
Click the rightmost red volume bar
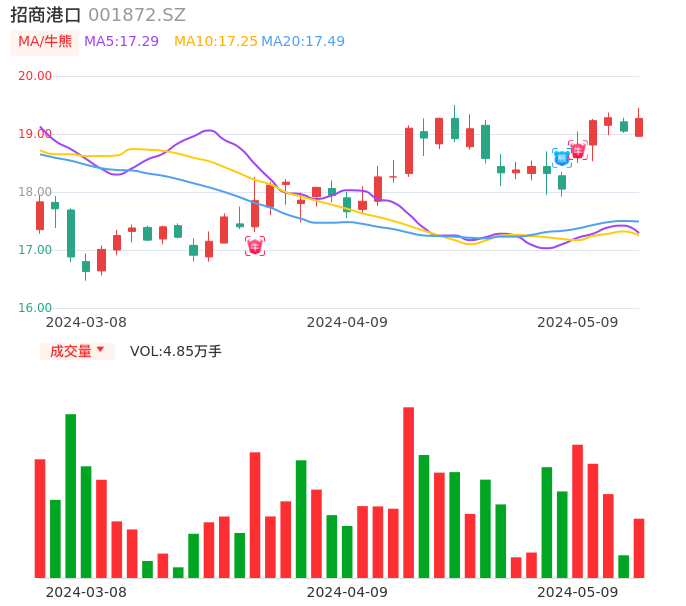[639, 548]
